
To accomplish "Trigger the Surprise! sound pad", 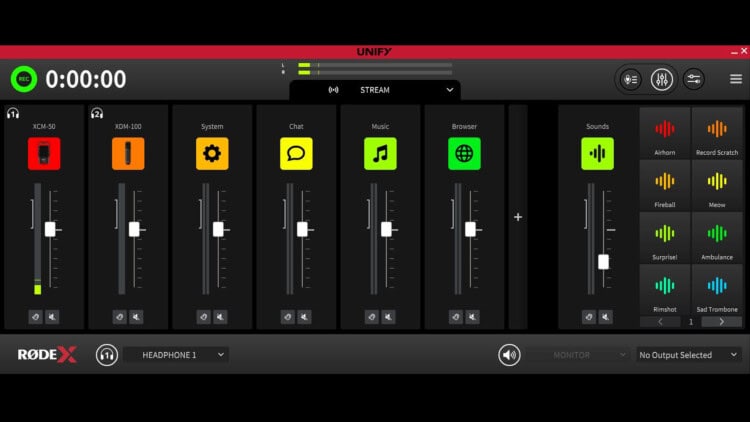I will pyautogui.click(x=665, y=238).
